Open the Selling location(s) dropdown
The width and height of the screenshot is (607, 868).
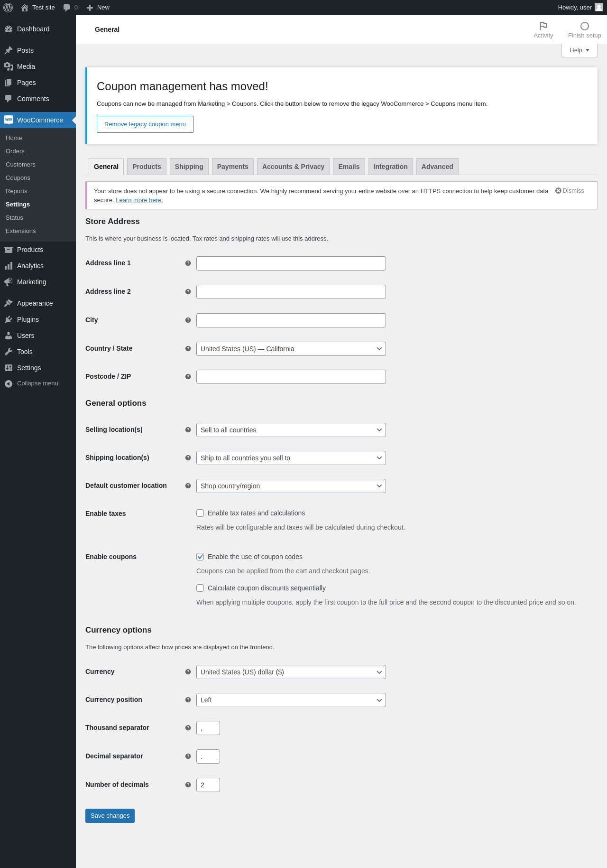291,430
